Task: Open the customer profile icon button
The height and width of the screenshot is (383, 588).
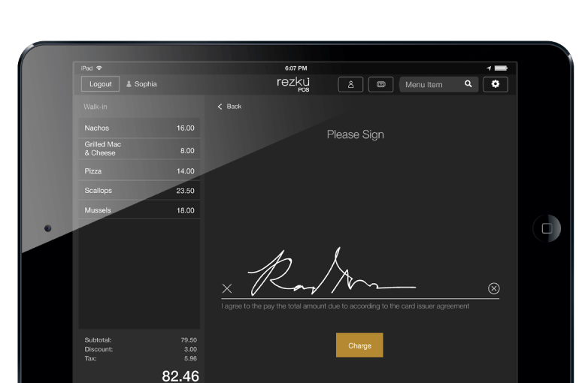Action: coord(350,84)
